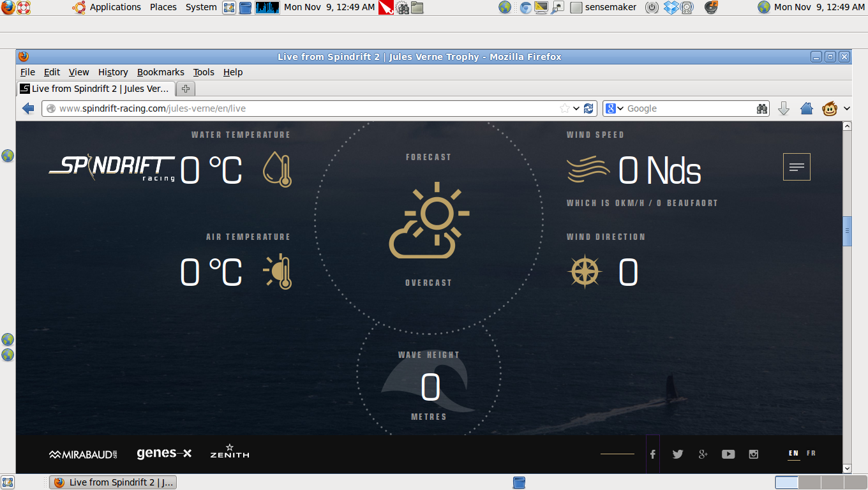
Task: Expand the dropdown arrow beside monkey icon
Action: (847, 108)
